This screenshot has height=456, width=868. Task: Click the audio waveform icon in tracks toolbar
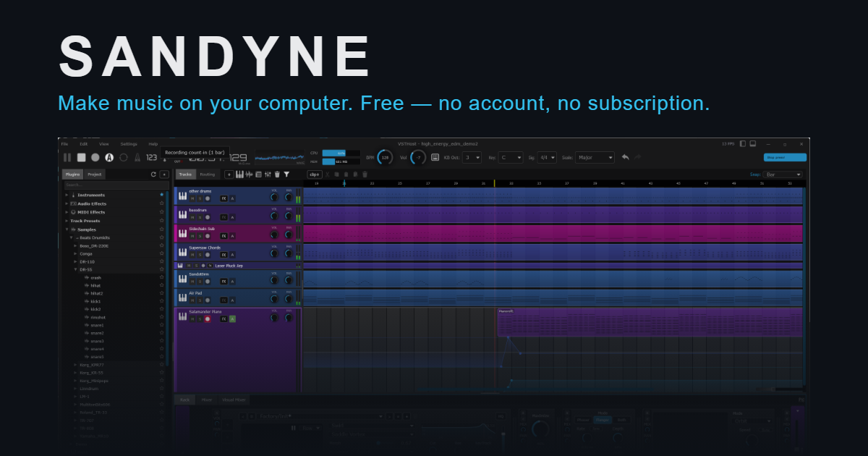pyautogui.click(x=249, y=174)
